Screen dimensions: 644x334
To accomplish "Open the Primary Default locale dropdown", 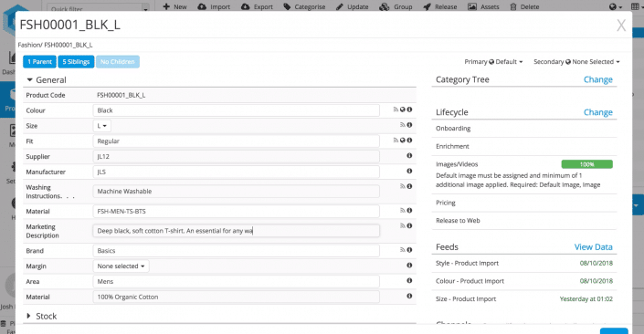I will pyautogui.click(x=493, y=61).
